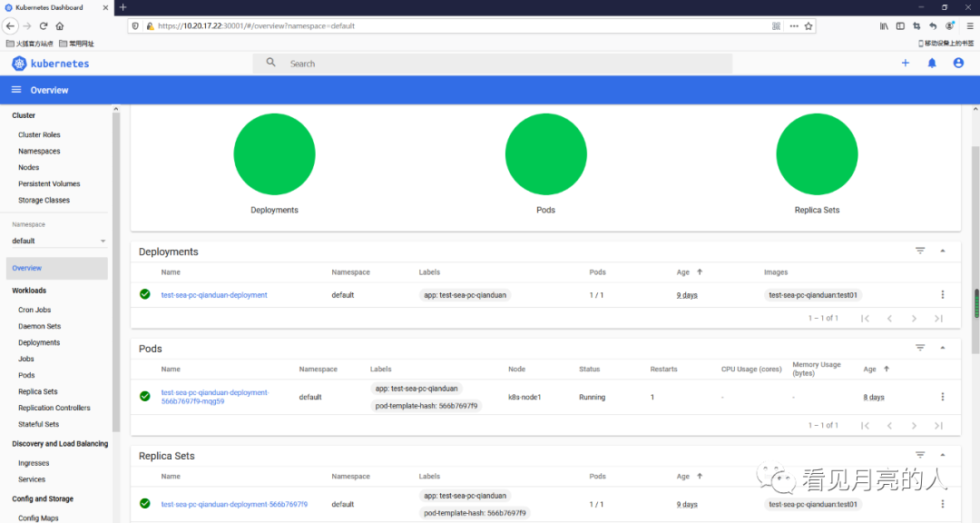Click Discovery and Load Balancing heading
980x523 pixels.
(60, 443)
